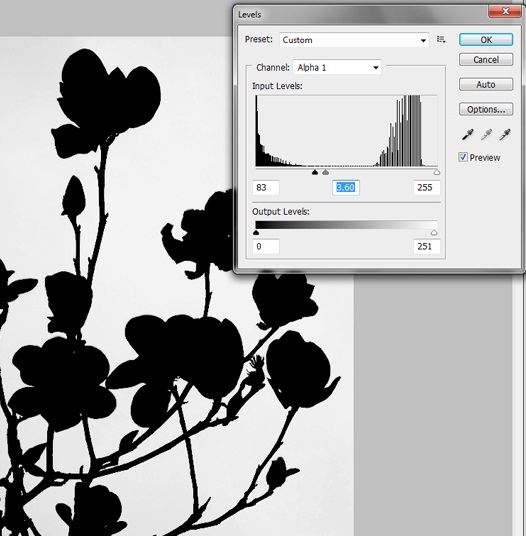Open the Options... dialog

486,109
